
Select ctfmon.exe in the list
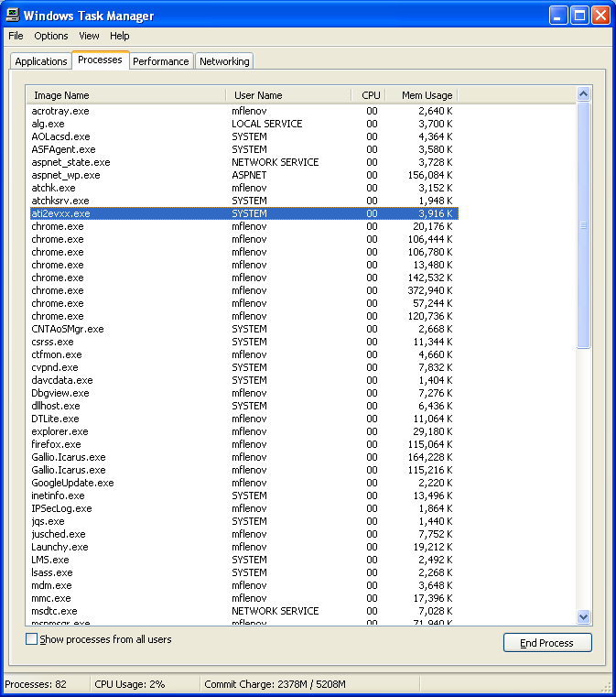(243, 354)
